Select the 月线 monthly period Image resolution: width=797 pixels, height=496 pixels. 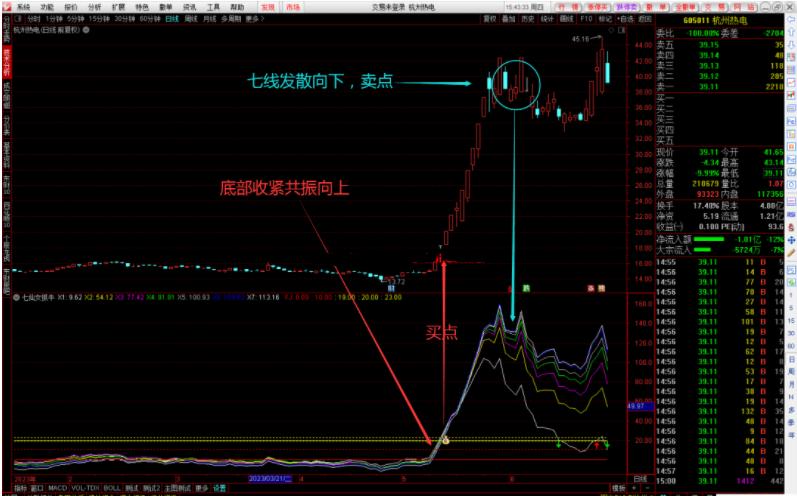(209, 19)
